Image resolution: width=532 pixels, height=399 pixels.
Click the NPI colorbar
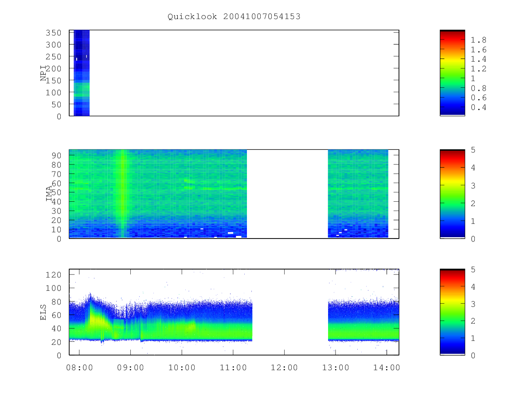click(x=452, y=73)
